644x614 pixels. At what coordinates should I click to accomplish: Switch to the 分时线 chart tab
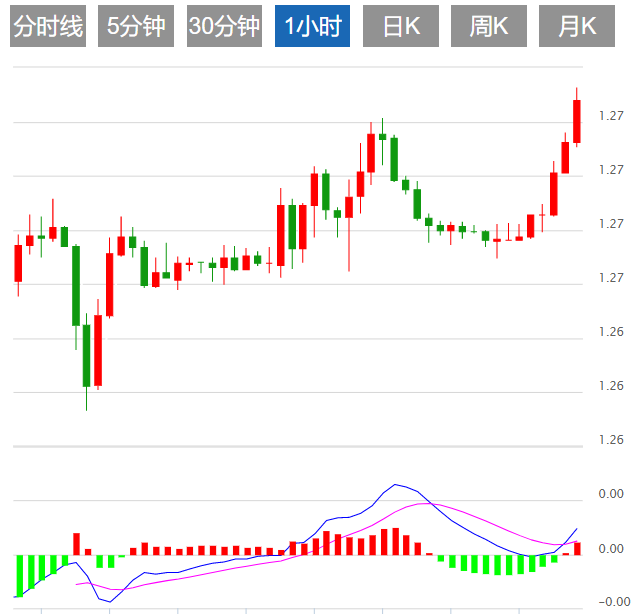point(48,26)
